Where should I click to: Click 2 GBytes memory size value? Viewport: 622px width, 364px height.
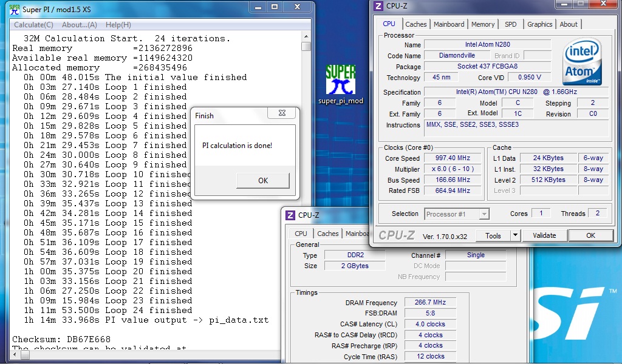pos(355,266)
